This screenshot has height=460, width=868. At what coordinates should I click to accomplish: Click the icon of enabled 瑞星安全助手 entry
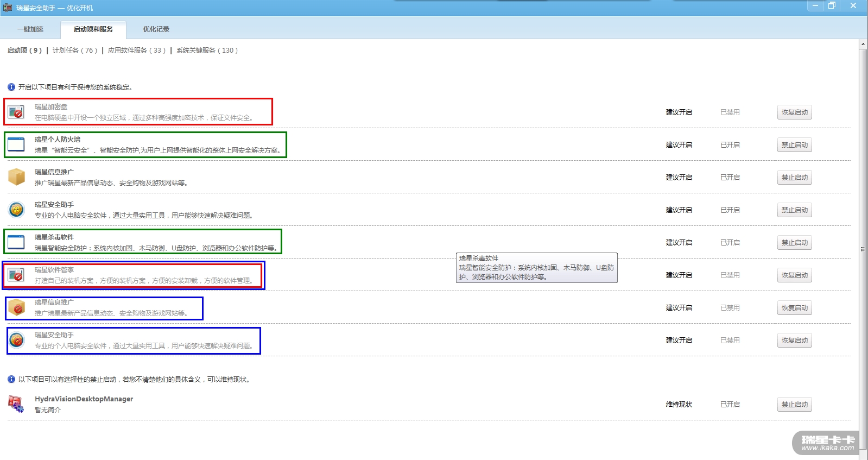[x=16, y=210]
